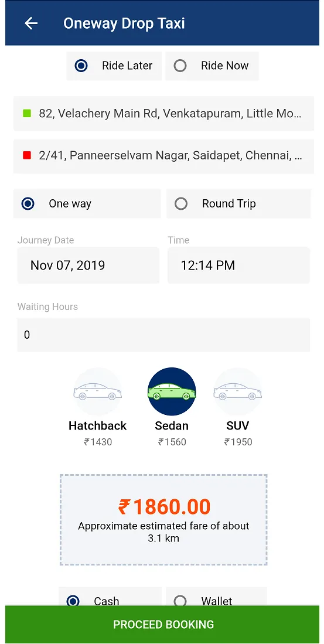Screen dimensions: 324x644
Task: Edit the Waiting Hours field
Action: click(163, 335)
